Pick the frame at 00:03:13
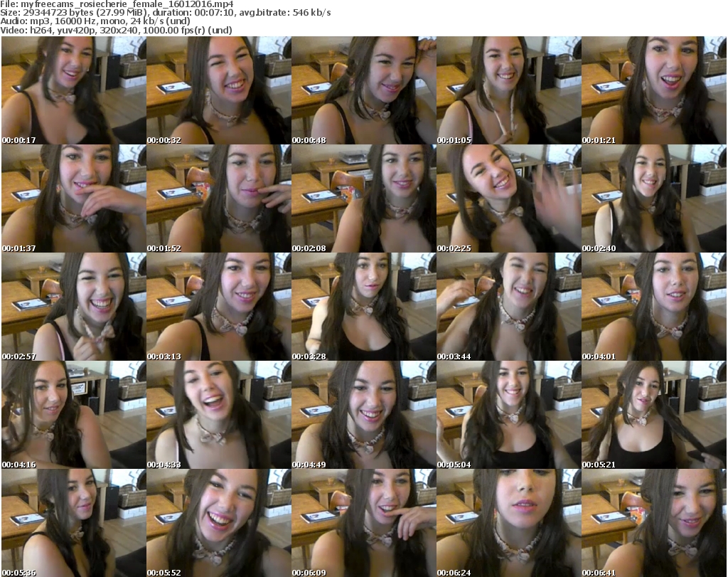This screenshot has height=577, width=728. click(x=219, y=307)
